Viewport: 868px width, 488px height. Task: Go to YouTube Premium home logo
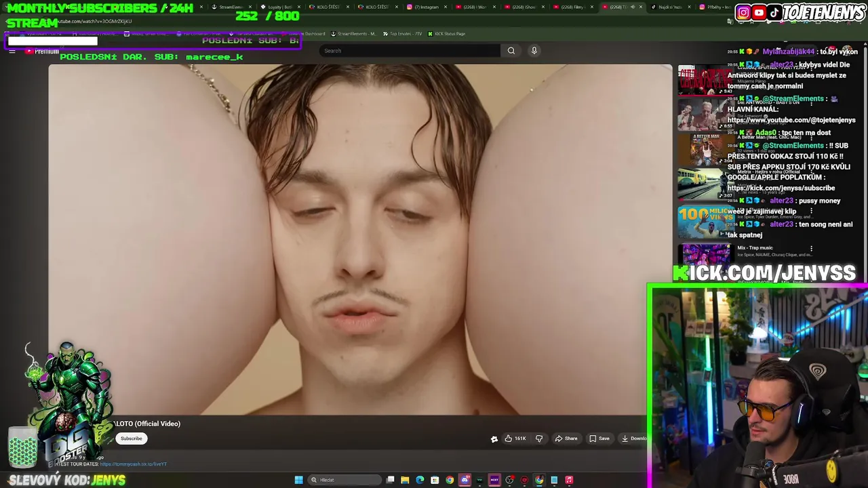pyautogui.click(x=42, y=52)
